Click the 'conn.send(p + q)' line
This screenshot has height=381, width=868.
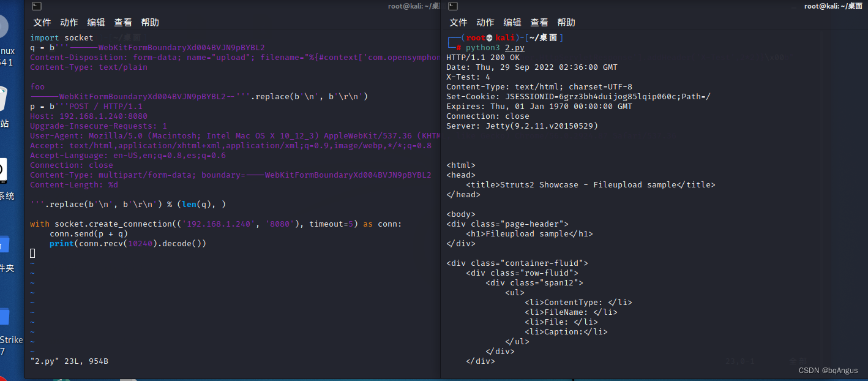pos(89,234)
